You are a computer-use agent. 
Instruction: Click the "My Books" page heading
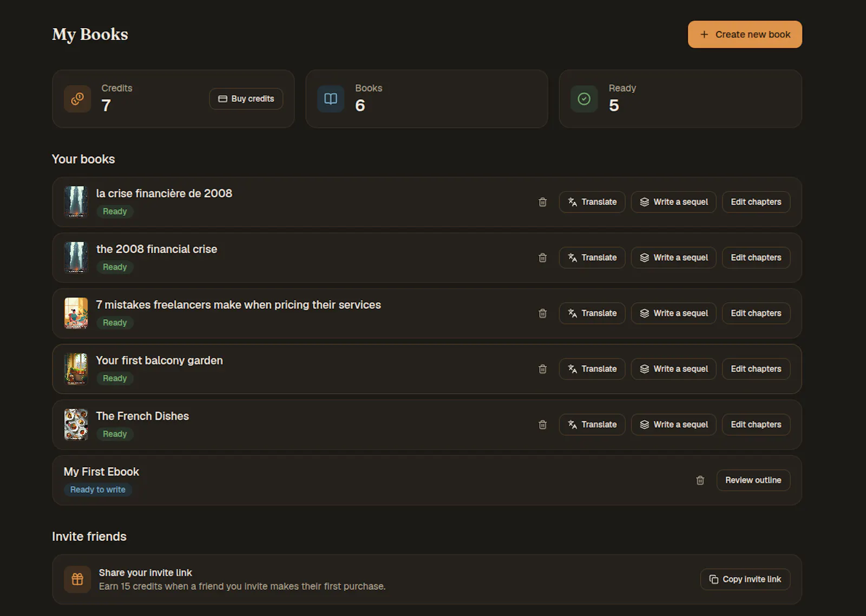[x=90, y=35]
